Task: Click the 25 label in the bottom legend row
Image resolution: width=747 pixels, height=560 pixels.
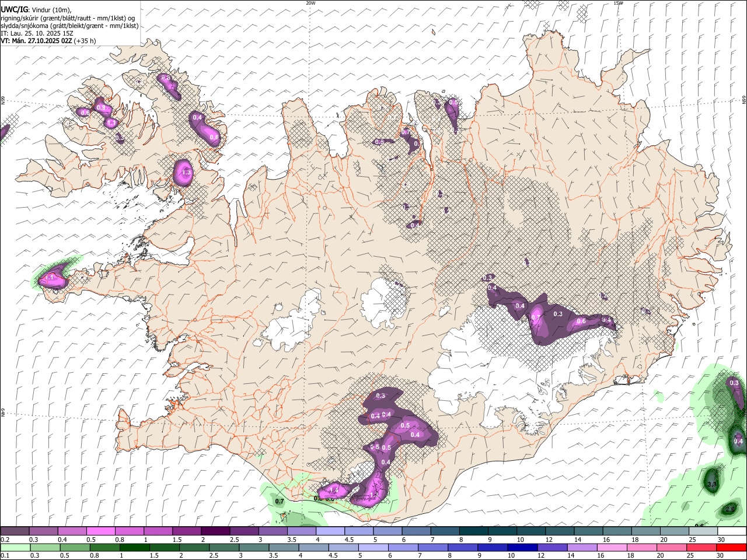Action: tap(690, 555)
